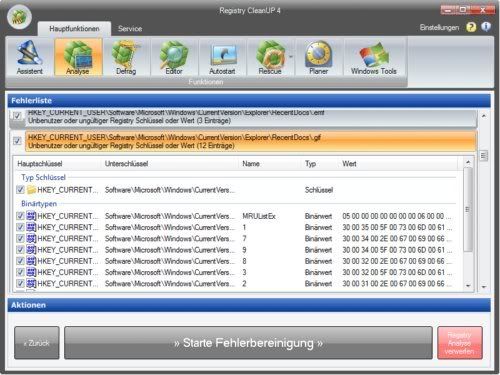This screenshot has height=375, width=500.
Task: Click outer Fehlerliste scroll-up arrow
Action: (484, 116)
